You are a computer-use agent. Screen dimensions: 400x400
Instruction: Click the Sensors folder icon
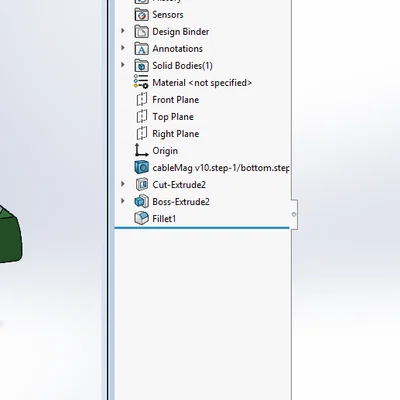[x=142, y=15]
